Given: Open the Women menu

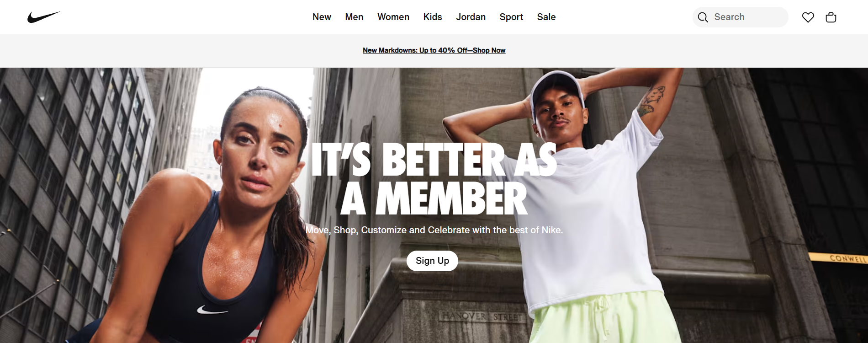Looking at the screenshot, I should pos(393,17).
